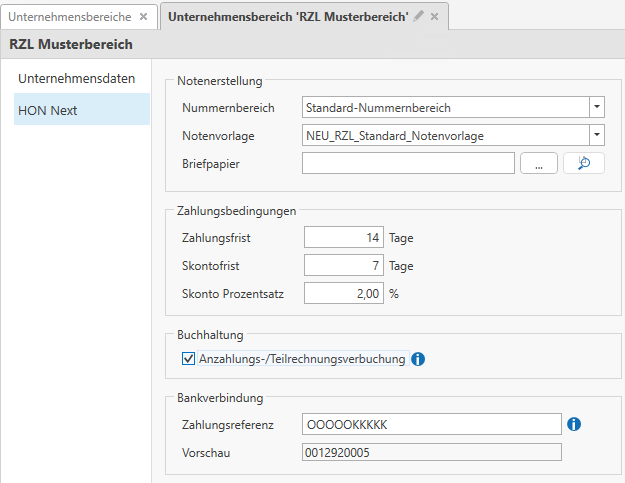Viewport: 625px width, 483px height.
Task: Click the pencil icon on RZL Musterbereich tab
Action: tap(419, 17)
